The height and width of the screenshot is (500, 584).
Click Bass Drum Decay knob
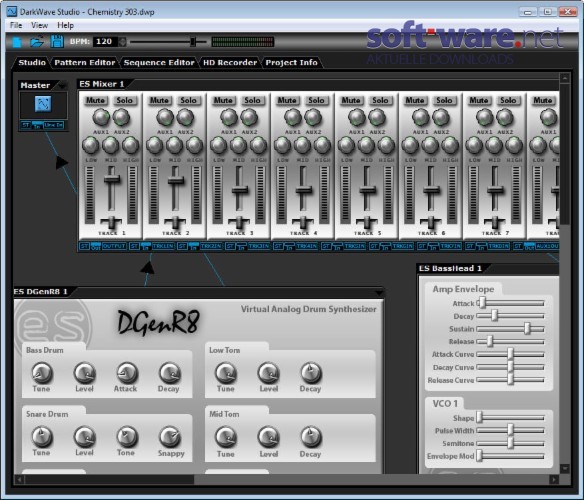coord(169,373)
